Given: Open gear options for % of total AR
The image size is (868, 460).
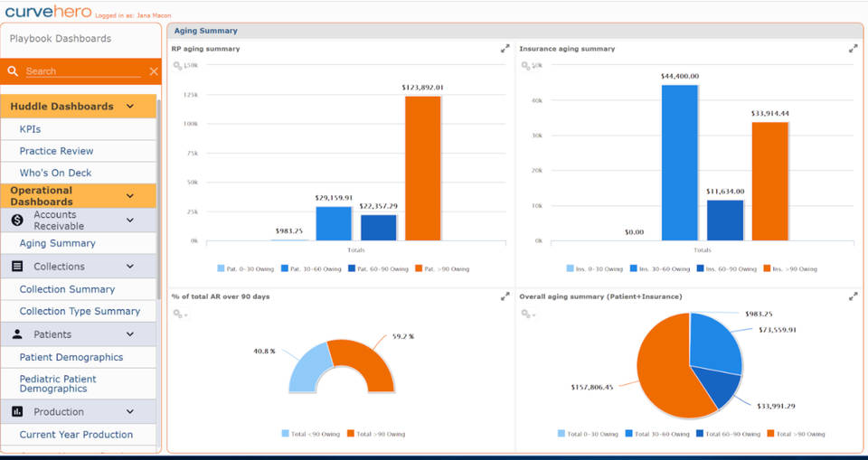Looking at the screenshot, I should pos(179,314).
